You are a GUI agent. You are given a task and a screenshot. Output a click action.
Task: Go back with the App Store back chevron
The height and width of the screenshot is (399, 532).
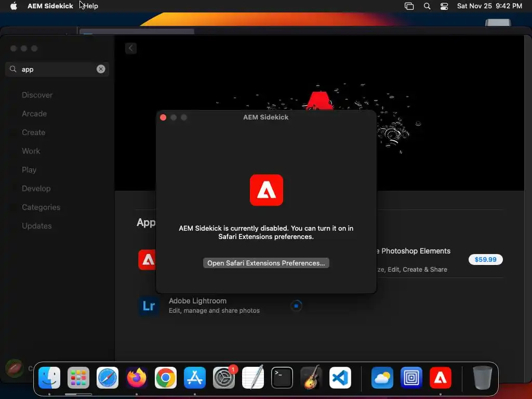coord(130,48)
